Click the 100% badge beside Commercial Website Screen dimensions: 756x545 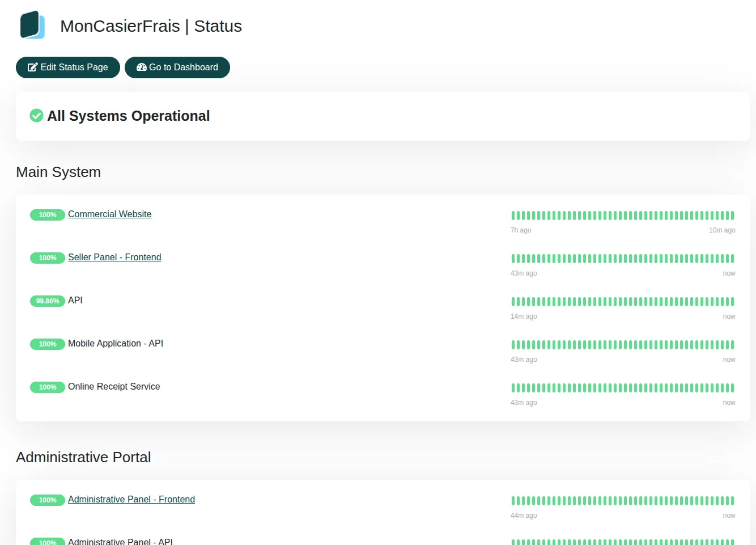pos(48,215)
